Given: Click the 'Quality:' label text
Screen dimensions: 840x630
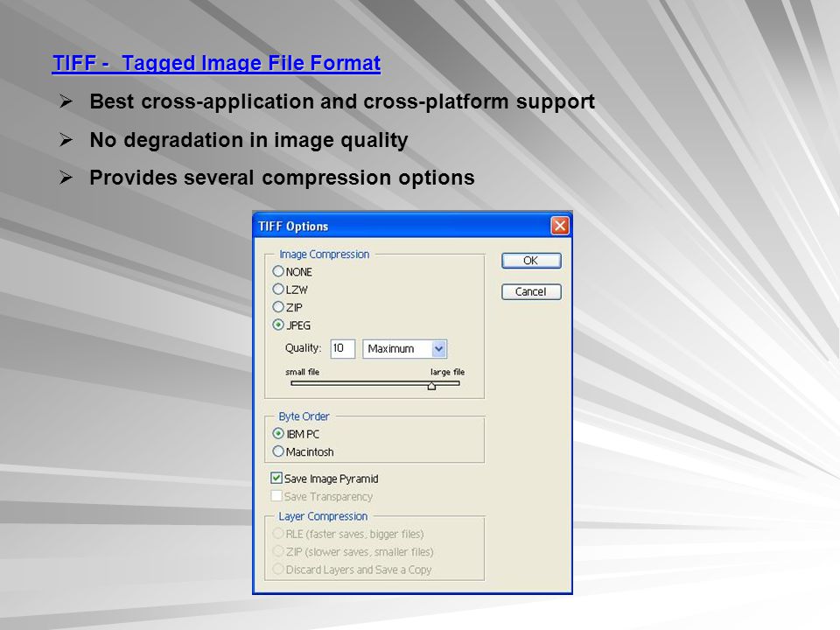Looking at the screenshot, I should coord(304,348).
